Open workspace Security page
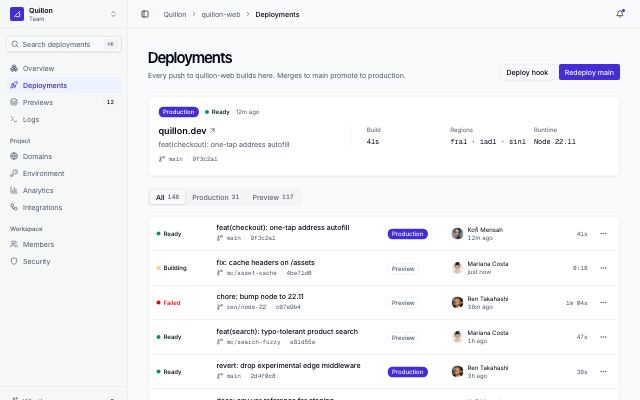The image size is (640, 400). click(64, 262)
